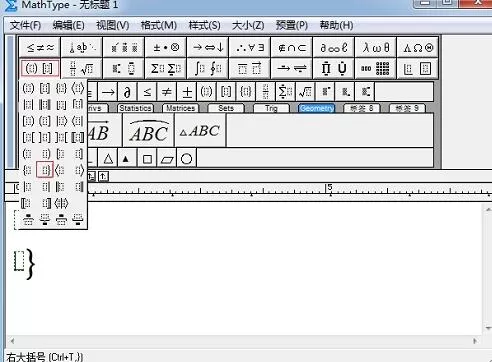Insert the △ABC expression
492x362 pixels.
coord(200,130)
